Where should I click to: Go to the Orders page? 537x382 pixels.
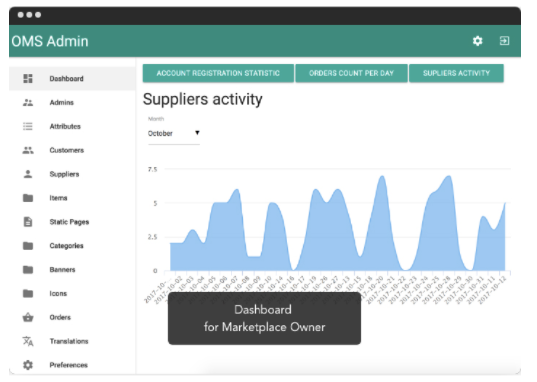pos(72,317)
